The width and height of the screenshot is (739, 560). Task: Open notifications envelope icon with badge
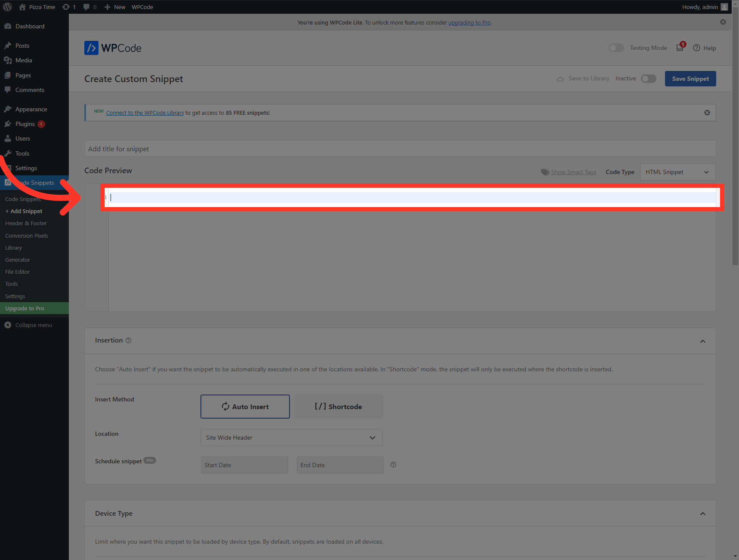pyautogui.click(x=679, y=48)
